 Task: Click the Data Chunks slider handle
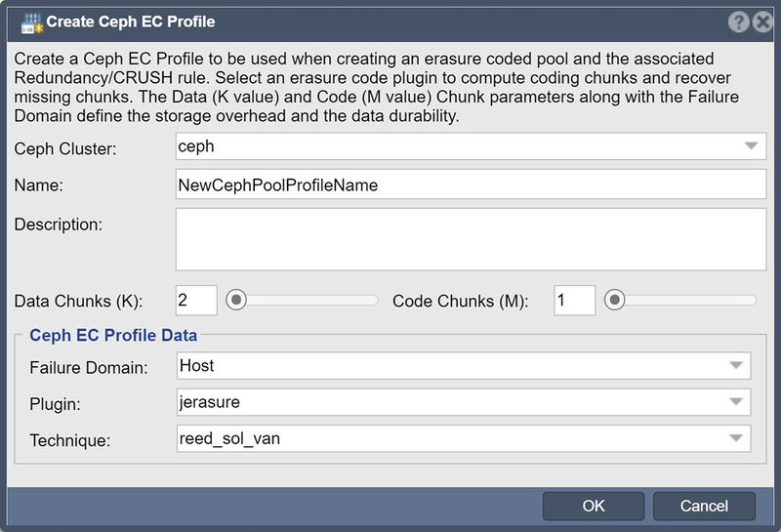coord(236,300)
